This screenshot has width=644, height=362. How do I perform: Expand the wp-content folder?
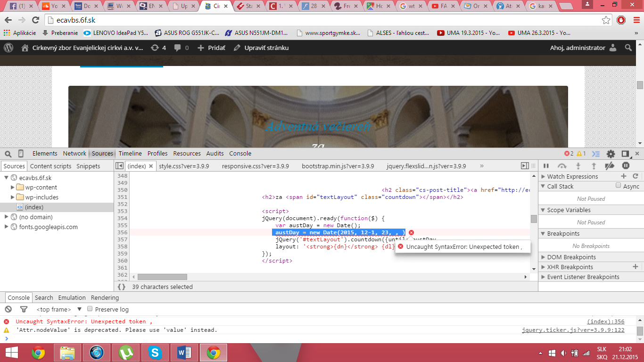coord(13,187)
